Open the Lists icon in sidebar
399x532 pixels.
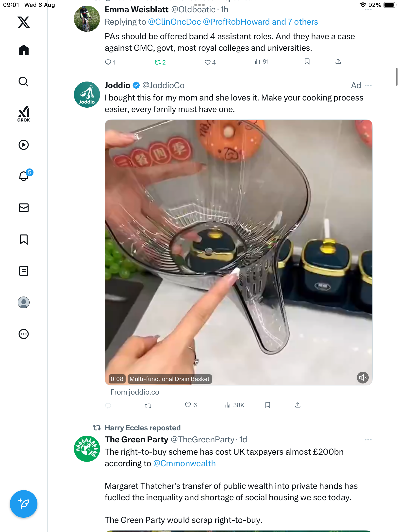pos(24,271)
